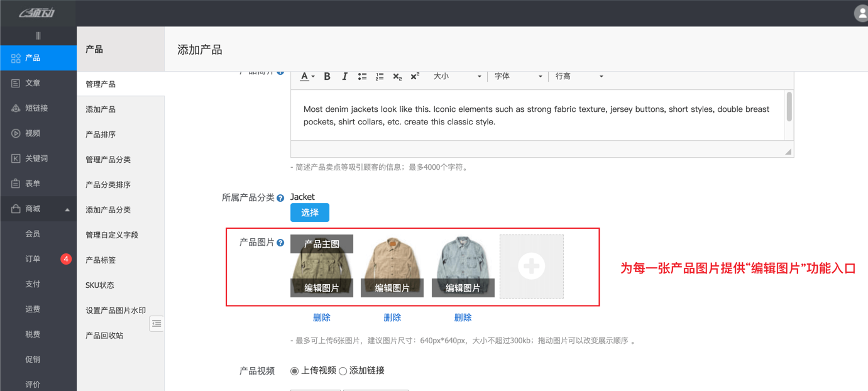Apply subscript formatting to text
Viewport: 868px width, 391px height.
397,77
